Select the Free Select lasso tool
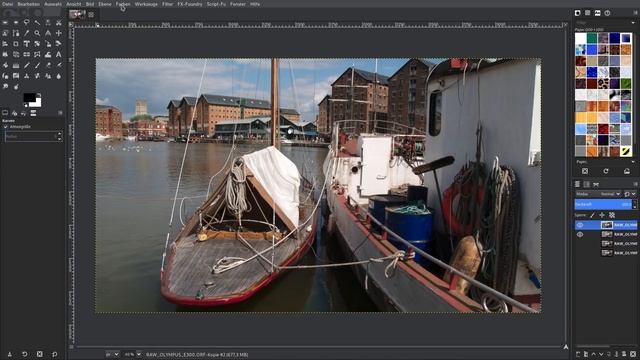Screen dimensions: 640x360 (x=27, y=22)
